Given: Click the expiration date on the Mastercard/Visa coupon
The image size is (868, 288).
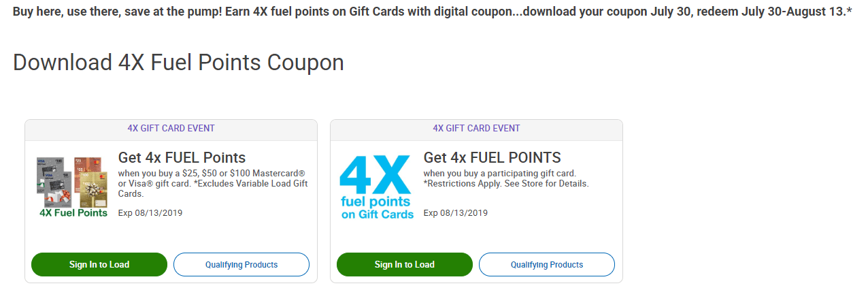Looking at the screenshot, I should click(150, 212).
